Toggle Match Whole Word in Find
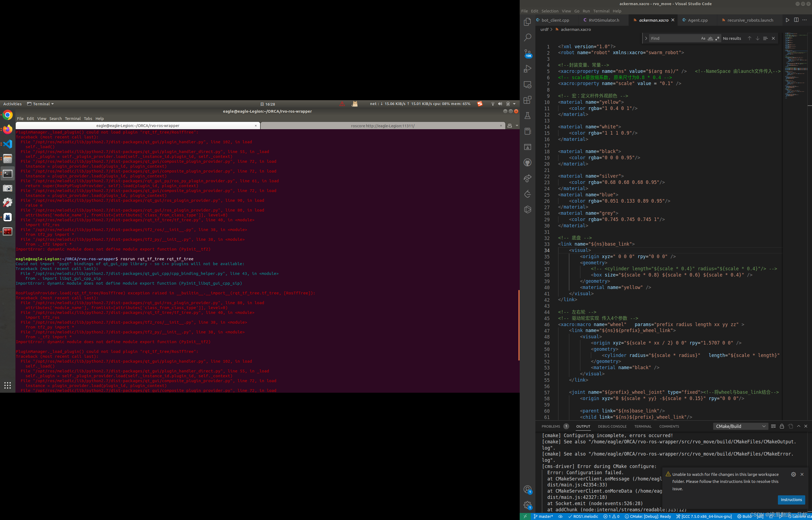Viewport: 812px width, 520px height. [x=710, y=38]
